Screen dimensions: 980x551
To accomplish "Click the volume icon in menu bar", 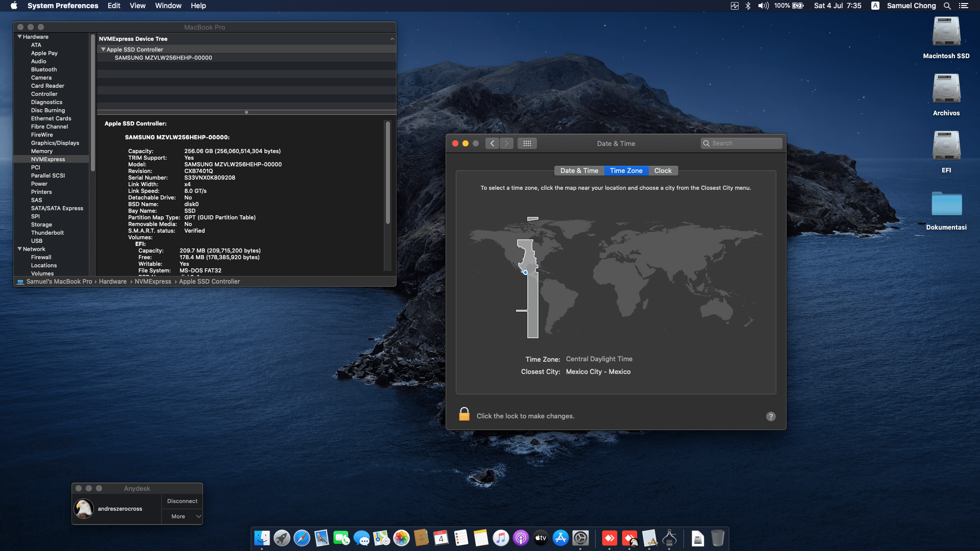I will pyautogui.click(x=763, y=6).
